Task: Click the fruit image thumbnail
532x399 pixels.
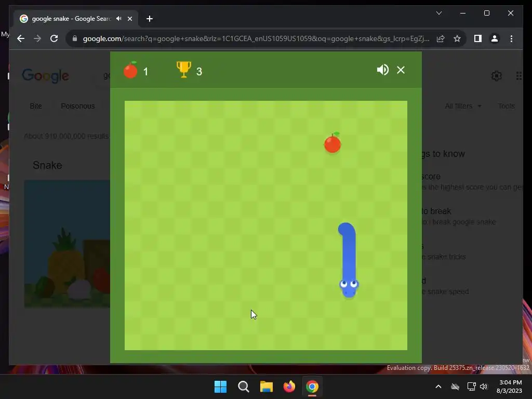Action: click(x=67, y=244)
